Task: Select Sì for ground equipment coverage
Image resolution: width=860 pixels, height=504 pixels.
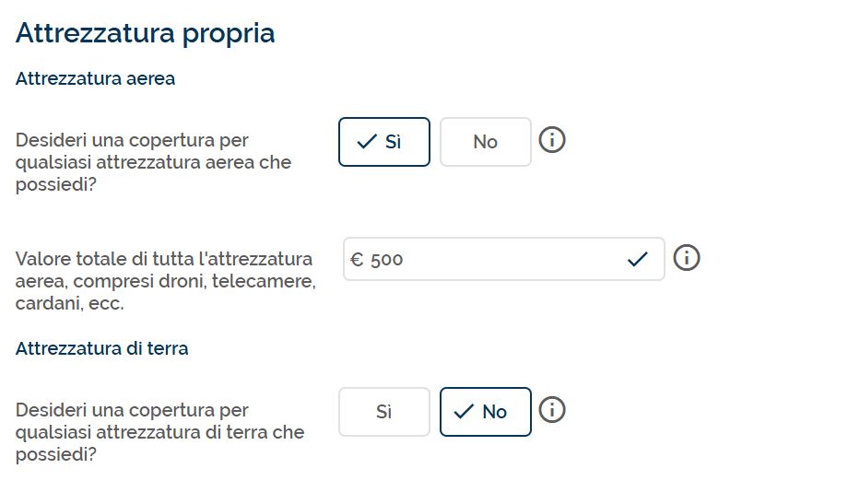Action: (384, 412)
